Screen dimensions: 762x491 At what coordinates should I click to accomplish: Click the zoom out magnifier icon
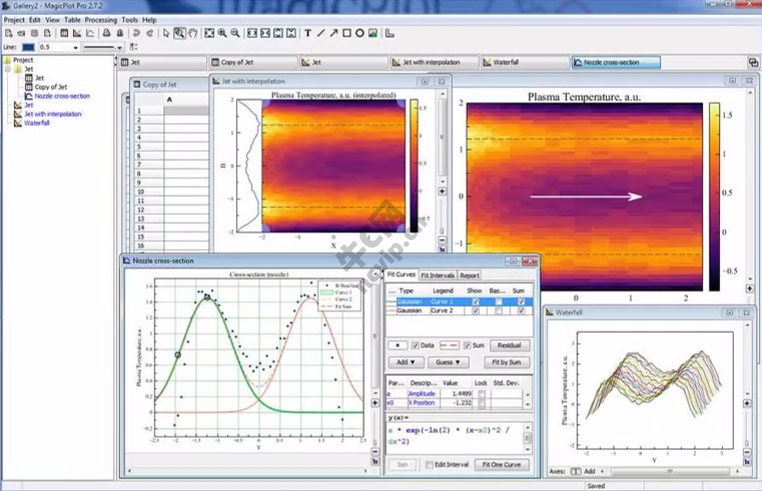coord(235,33)
